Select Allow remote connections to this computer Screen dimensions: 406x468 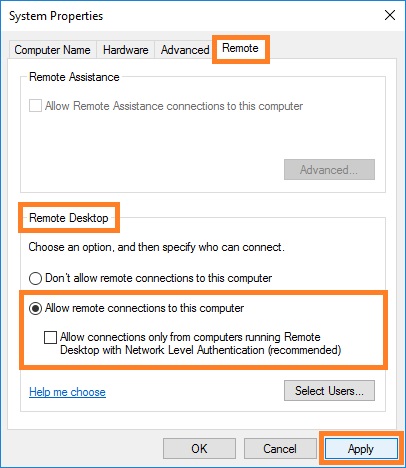35,308
